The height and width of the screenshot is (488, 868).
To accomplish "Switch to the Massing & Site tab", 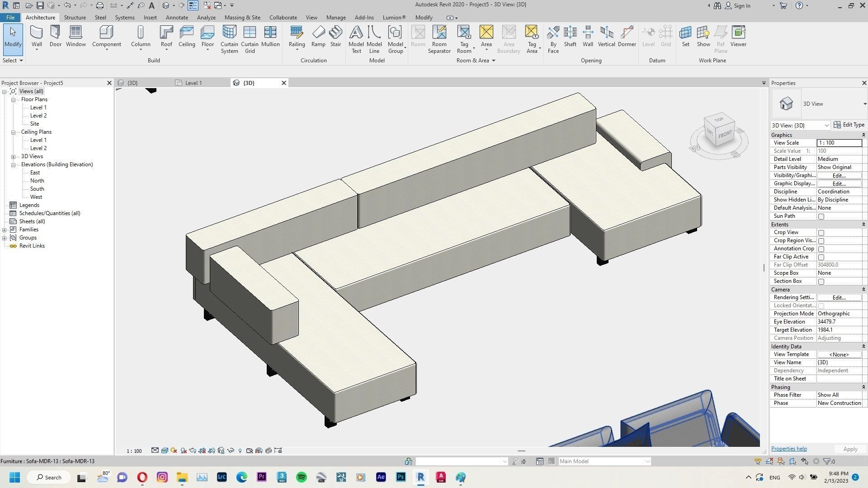I will [242, 17].
